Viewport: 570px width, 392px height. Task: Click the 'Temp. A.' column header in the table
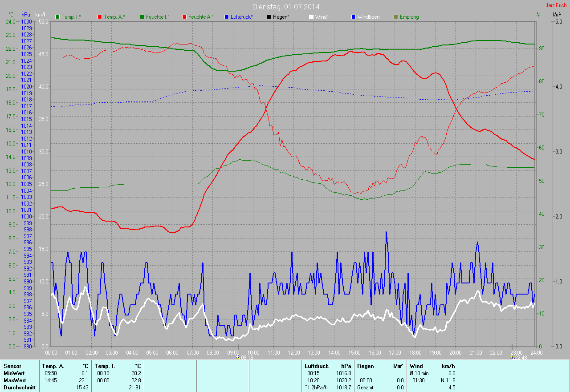53,366
